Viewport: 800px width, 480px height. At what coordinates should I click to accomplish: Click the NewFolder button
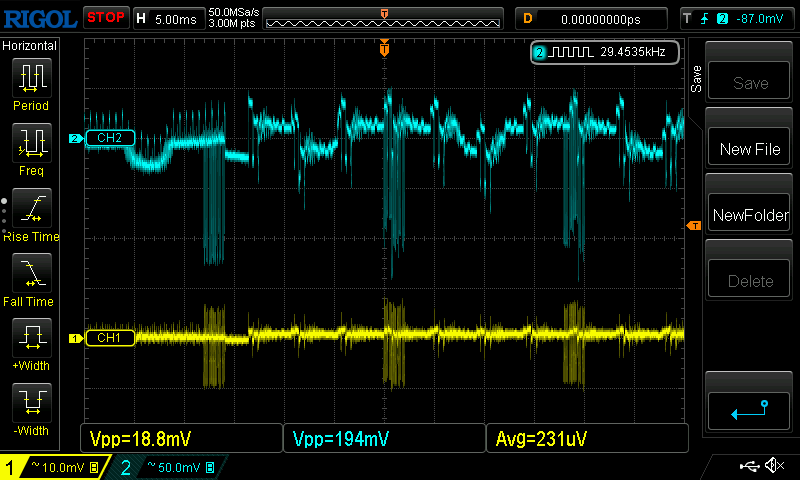coord(749,213)
